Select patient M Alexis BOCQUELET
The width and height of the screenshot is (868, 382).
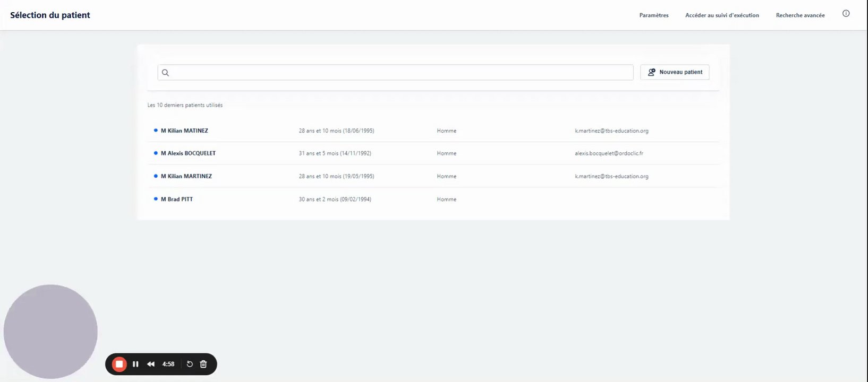434,153
